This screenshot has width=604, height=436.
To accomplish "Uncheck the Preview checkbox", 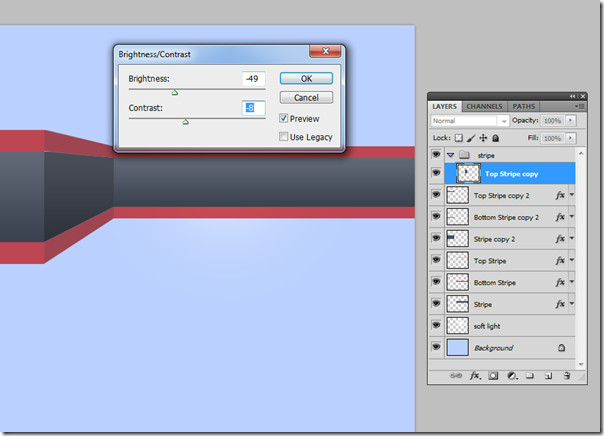I will pyautogui.click(x=284, y=118).
